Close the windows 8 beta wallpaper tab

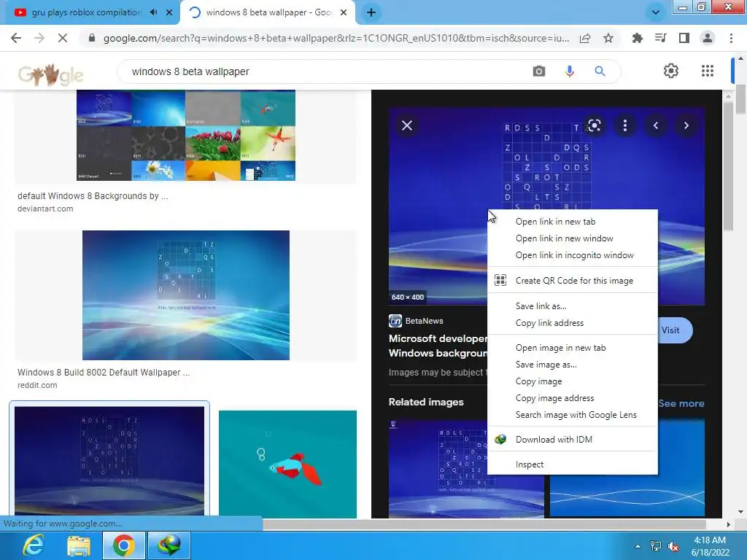[344, 12]
